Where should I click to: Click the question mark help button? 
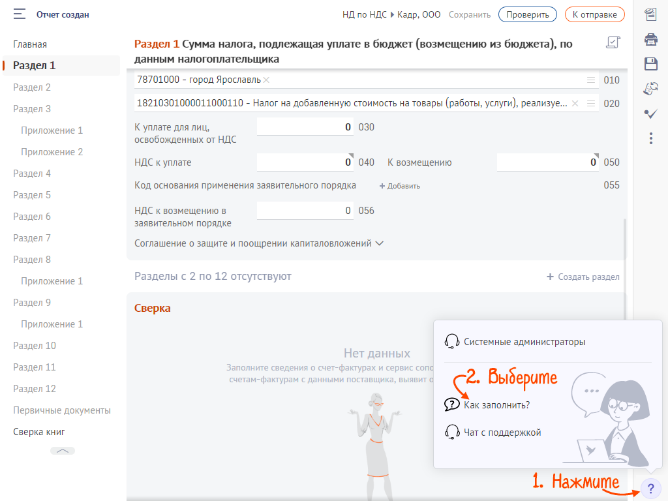point(650,486)
